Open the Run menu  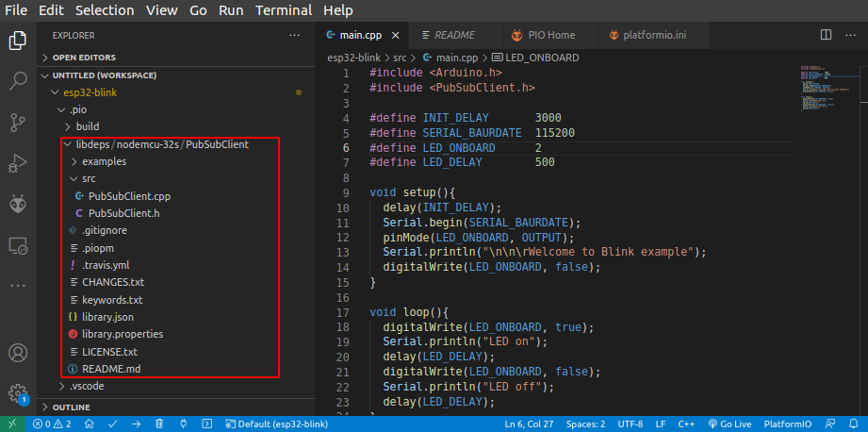point(232,10)
